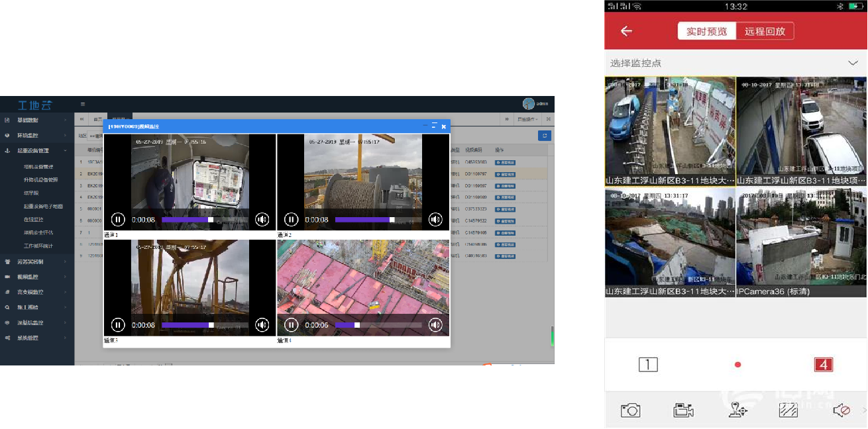868x429 pixels.
Task: Tap the snapshot camera icon in mobile toolbar
Action: pos(630,410)
